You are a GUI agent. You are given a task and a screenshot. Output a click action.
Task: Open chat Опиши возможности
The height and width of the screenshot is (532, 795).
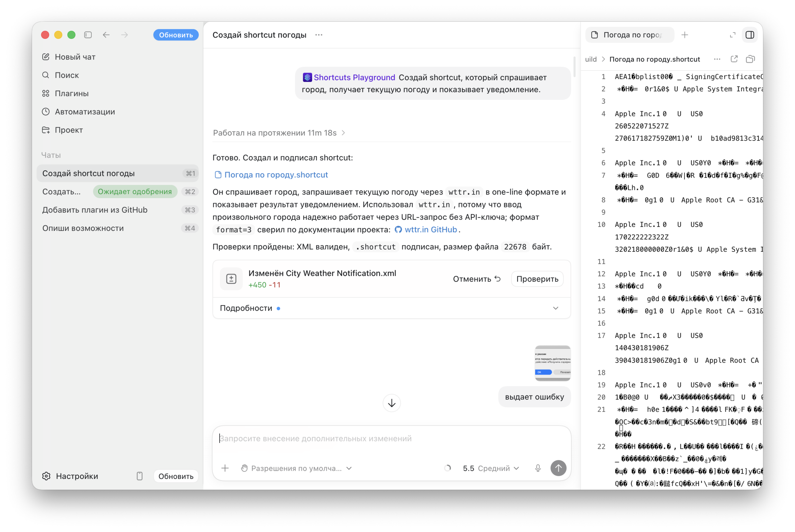(x=117, y=228)
